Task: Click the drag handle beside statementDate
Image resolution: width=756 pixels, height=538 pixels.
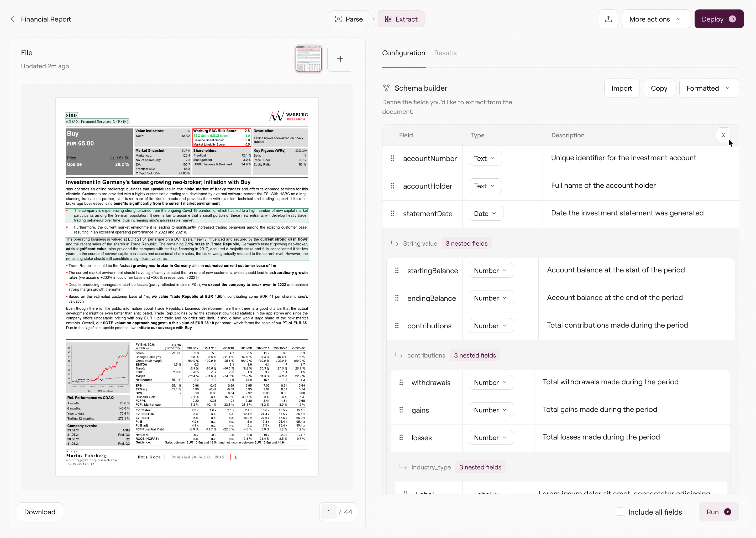Action: pyautogui.click(x=392, y=213)
